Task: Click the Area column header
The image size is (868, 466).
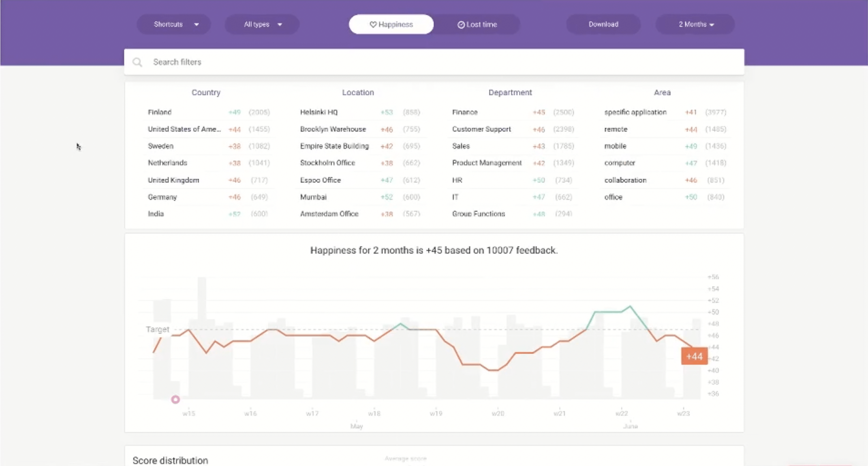Action: click(662, 92)
